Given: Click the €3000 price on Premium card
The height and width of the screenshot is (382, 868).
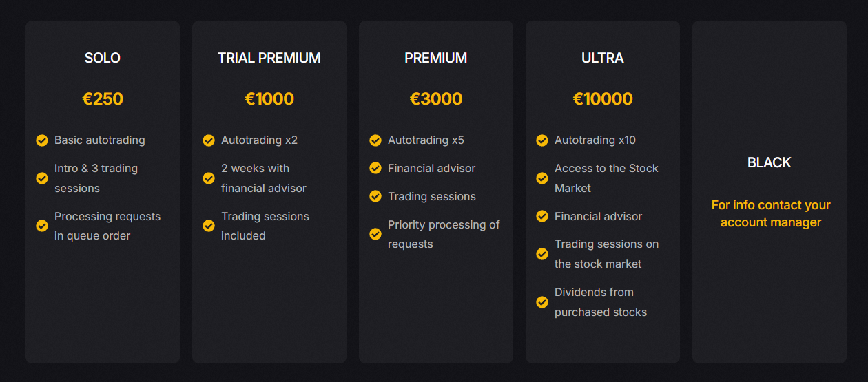Looking at the screenshot, I should pyautogui.click(x=436, y=98).
